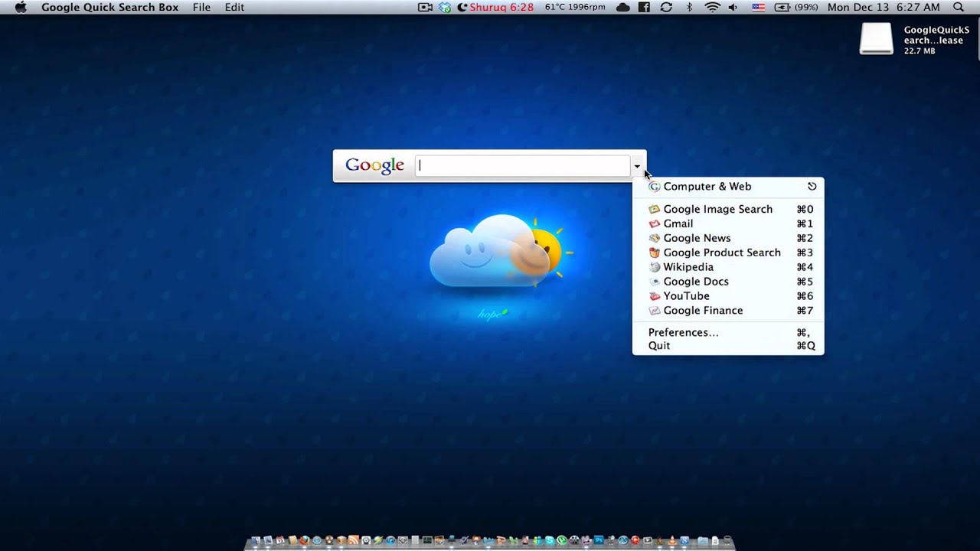Open the Bluetooth status menu
980x551 pixels.
[x=689, y=7]
